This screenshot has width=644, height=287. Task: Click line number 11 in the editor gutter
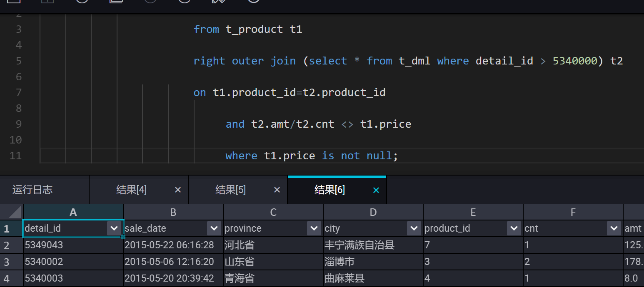pos(15,156)
